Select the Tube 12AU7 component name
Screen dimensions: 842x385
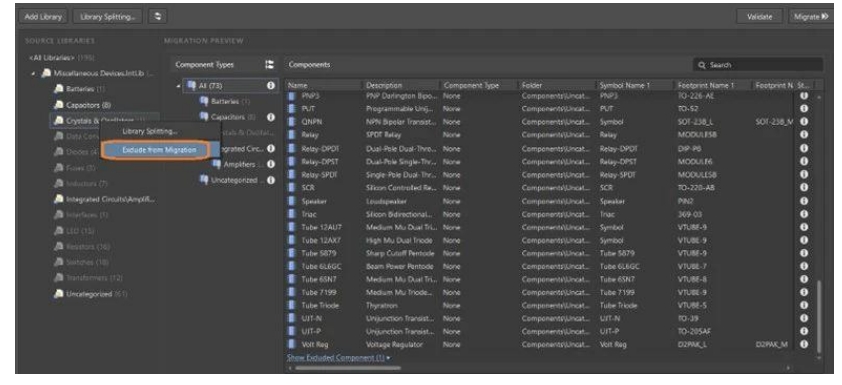click(321, 227)
